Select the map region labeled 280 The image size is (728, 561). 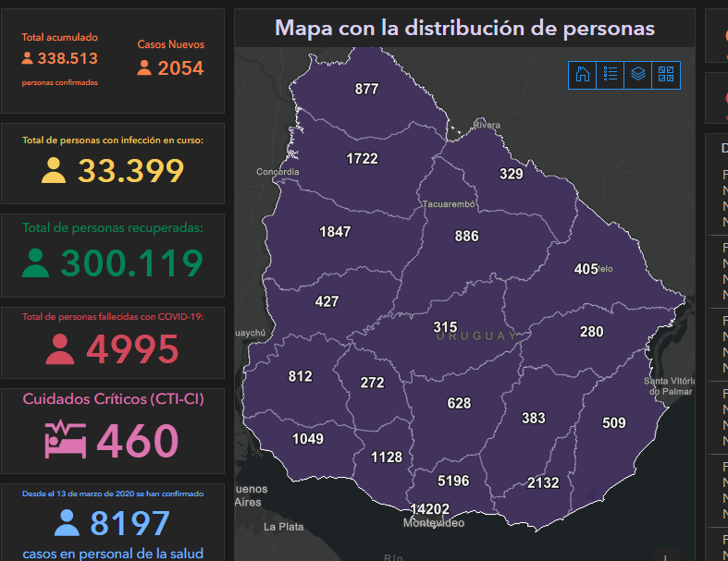tap(591, 332)
